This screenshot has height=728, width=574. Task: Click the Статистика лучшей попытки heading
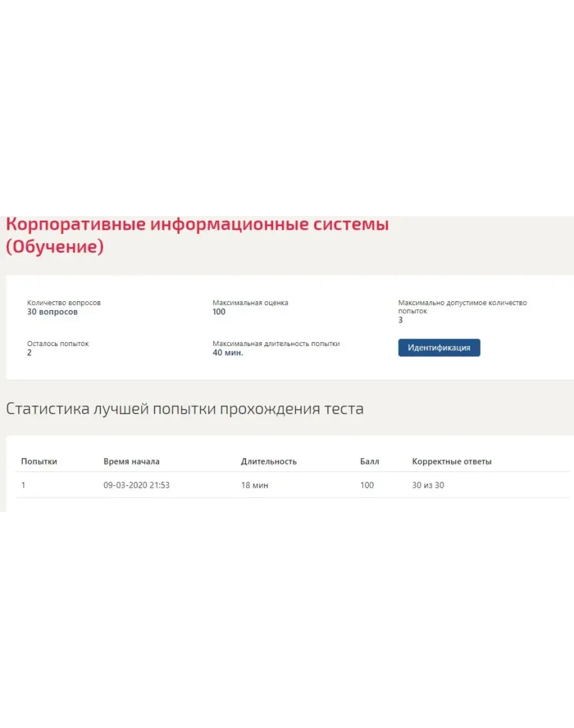[x=184, y=408]
